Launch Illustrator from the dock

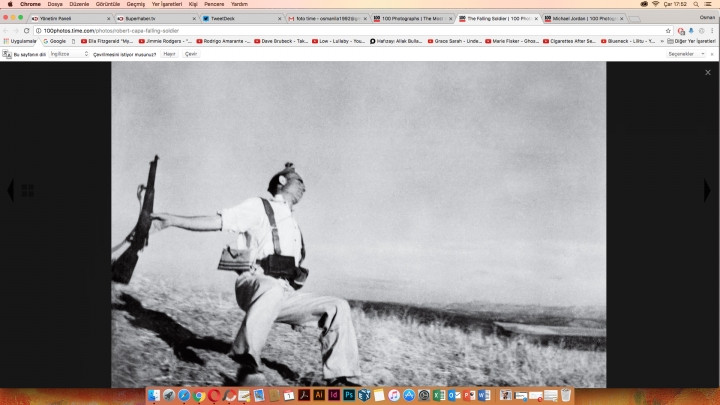318,396
